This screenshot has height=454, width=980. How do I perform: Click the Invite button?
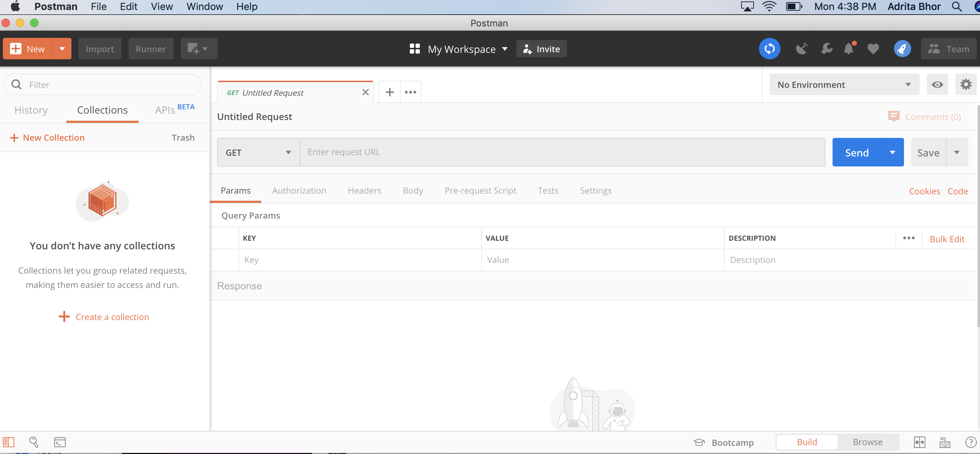pos(541,48)
